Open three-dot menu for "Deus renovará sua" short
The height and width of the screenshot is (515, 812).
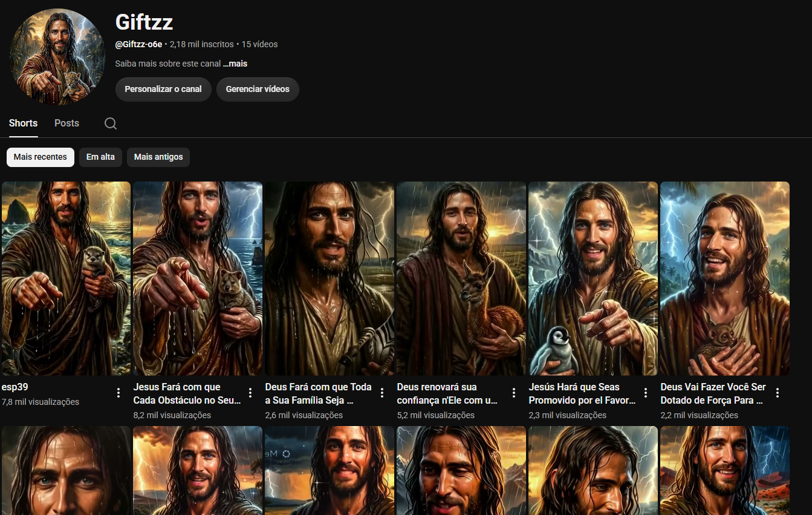pos(514,393)
